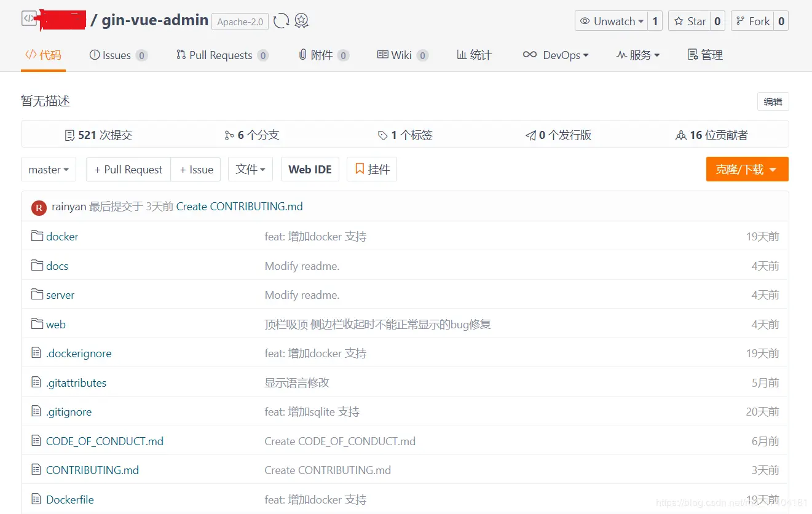Click the file icon of .dockerignore
The height and width of the screenshot is (514, 812).
[36, 353]
